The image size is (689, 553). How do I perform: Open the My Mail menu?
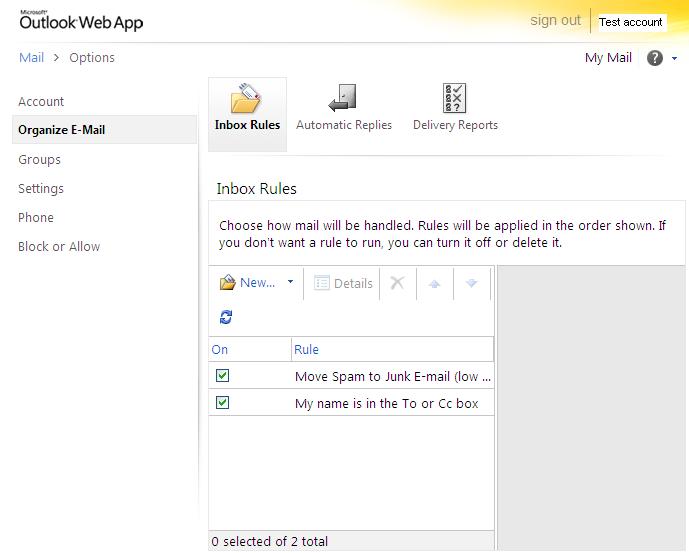[608, 58]
